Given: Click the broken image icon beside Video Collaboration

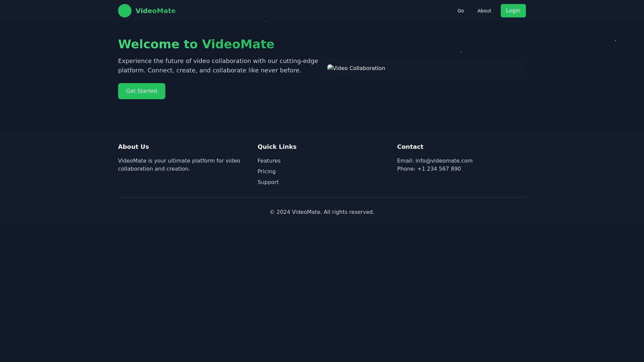Looking at the screenshot, I should [330, 68].
